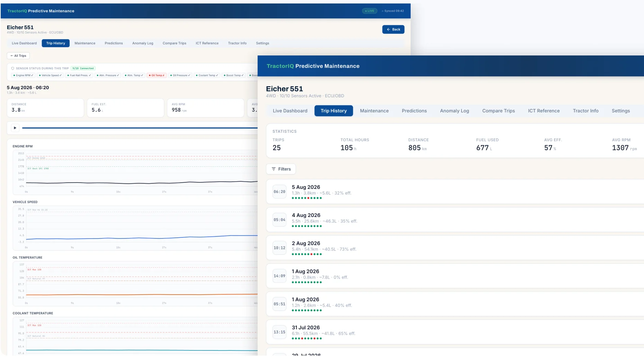Click the Distance 3.8 km card

pyautogui.click(x=45, y=108)
